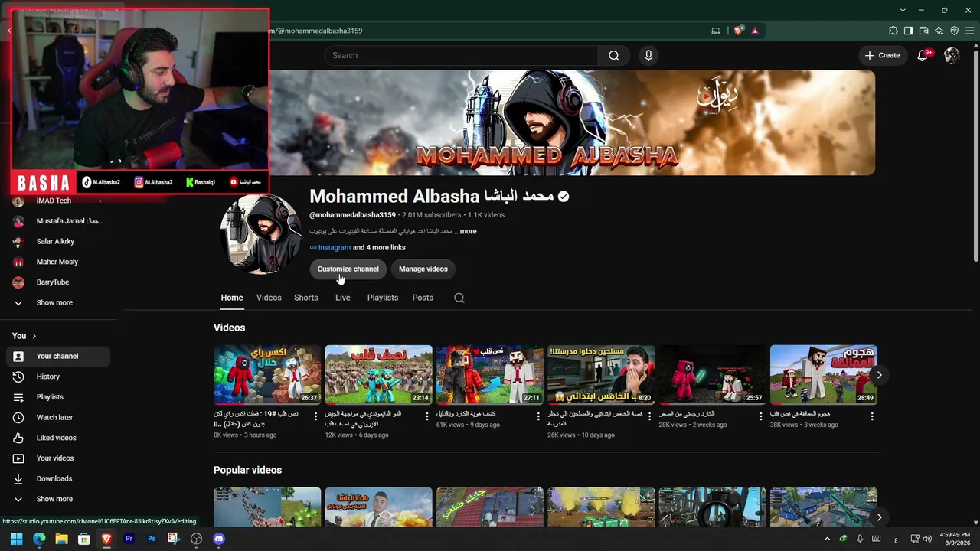
Task: Open the Brave Wallet icon
Action: click(923, 31)
